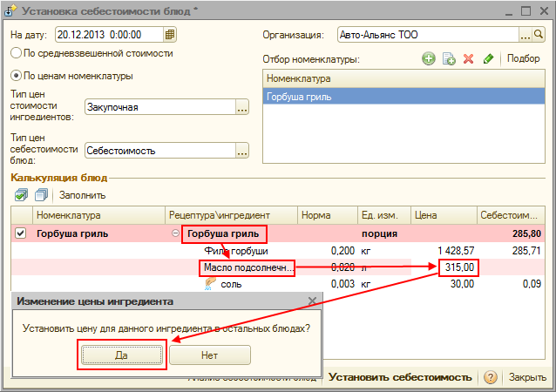
Task: Open help via the question mark icon
Action: click(491, 377)
